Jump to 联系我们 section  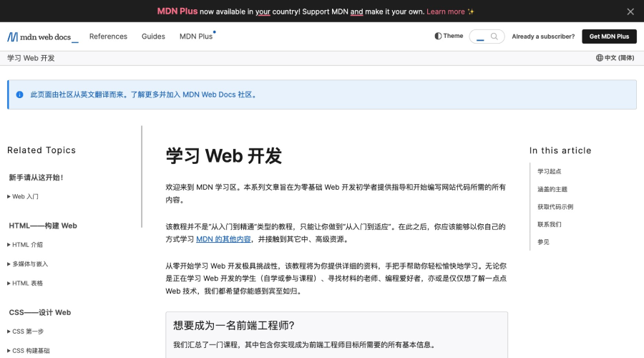tap(549, 224)
